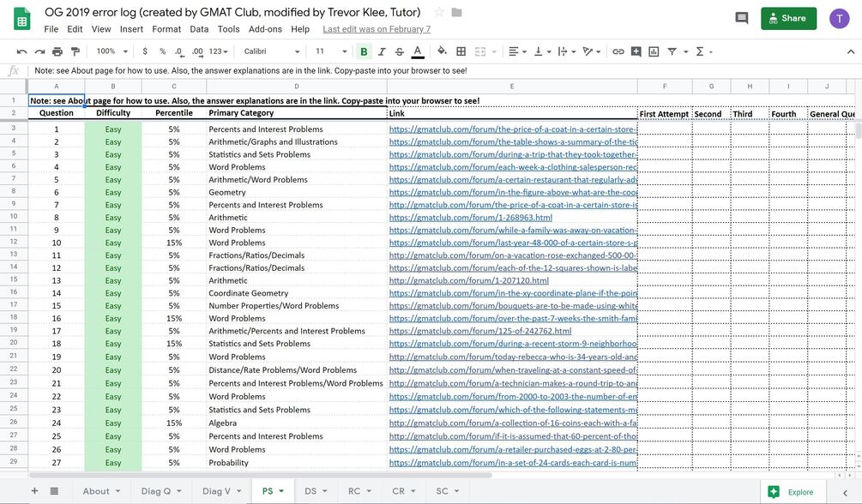862x504 pixels.
Task: Click the Redo icon
Action: pos(39,51)
